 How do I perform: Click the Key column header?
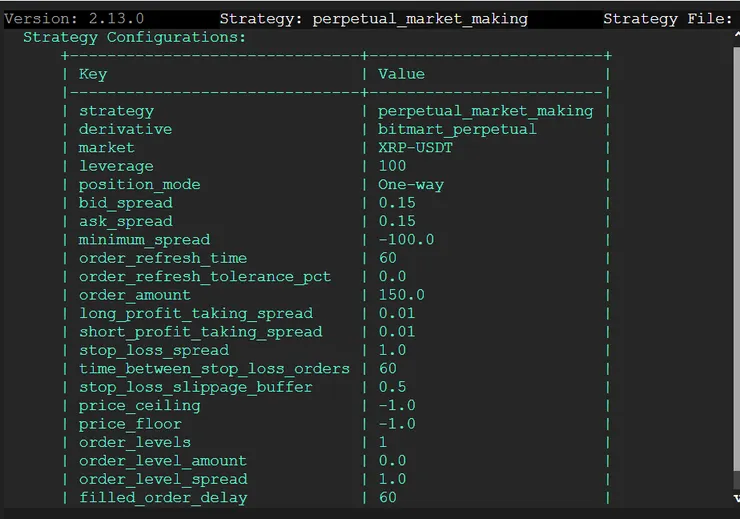point(93,74)
